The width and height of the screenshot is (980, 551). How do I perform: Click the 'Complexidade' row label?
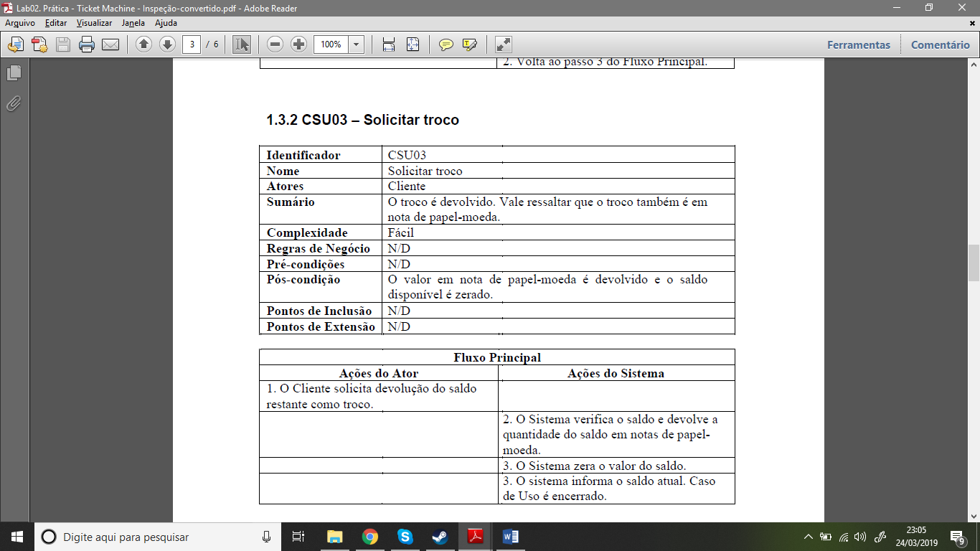[x=307, y=232]
